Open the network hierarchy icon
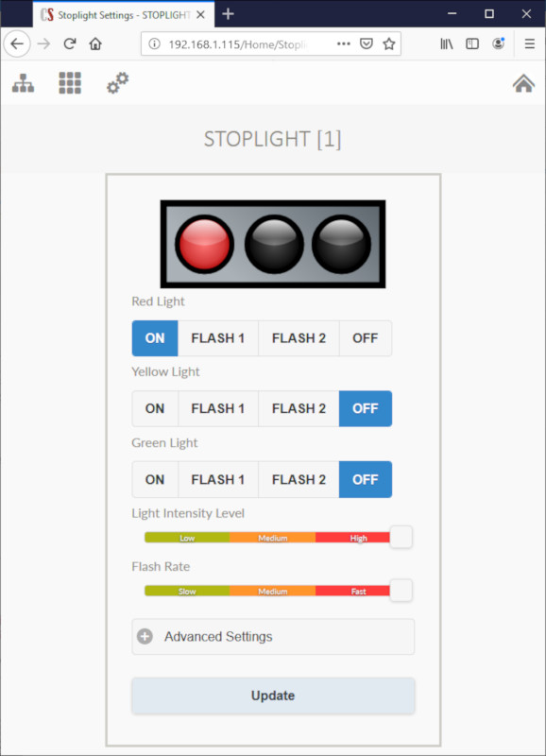546x756 pixels. (23, 83)
